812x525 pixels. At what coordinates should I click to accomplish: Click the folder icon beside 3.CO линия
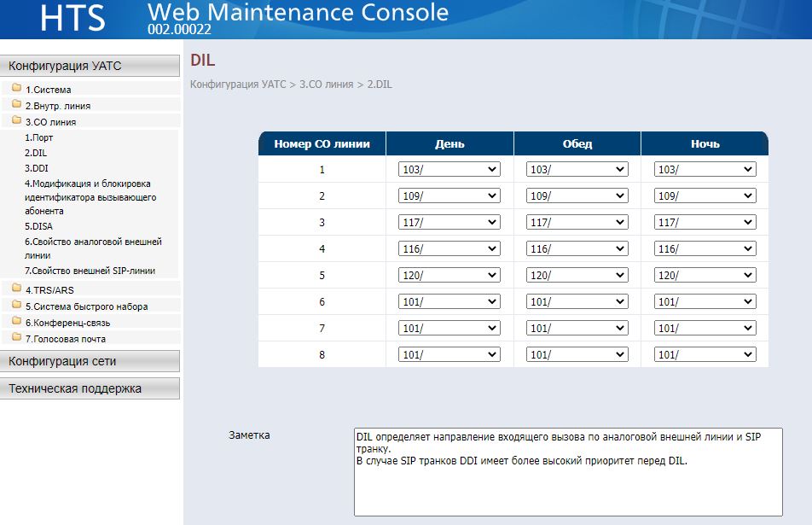(16, 120)
